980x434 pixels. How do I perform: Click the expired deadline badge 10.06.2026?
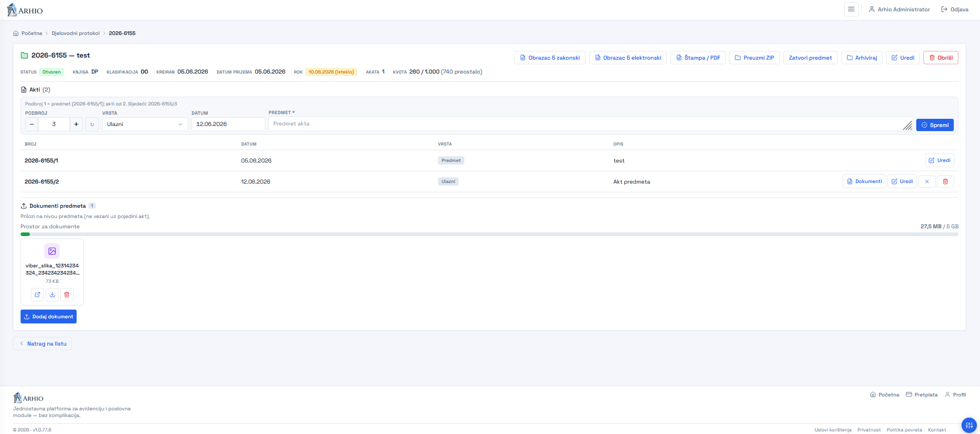click(x=331, y=72)
